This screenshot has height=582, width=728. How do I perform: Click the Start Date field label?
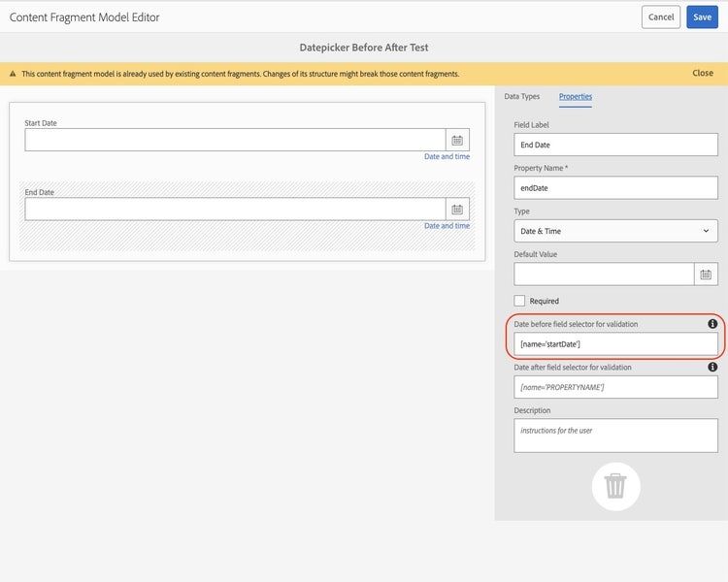pyautogui.click(x=41, y=123)
